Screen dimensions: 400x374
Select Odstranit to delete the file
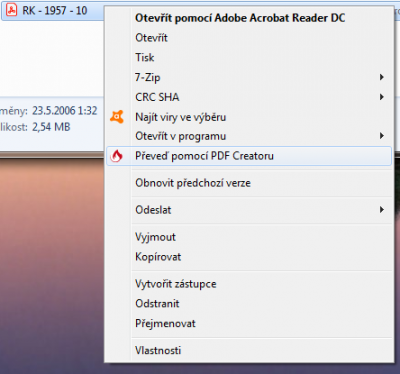[157, 304]
